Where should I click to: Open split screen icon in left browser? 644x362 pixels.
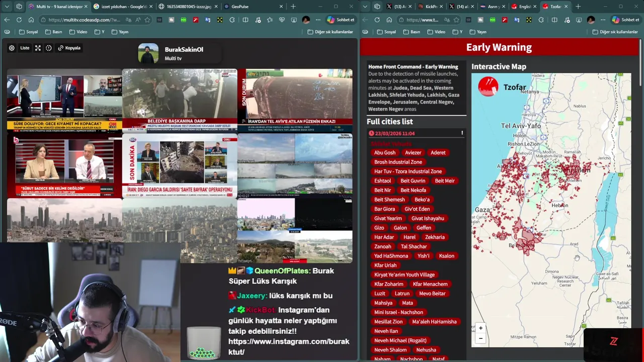click(245, 20)
